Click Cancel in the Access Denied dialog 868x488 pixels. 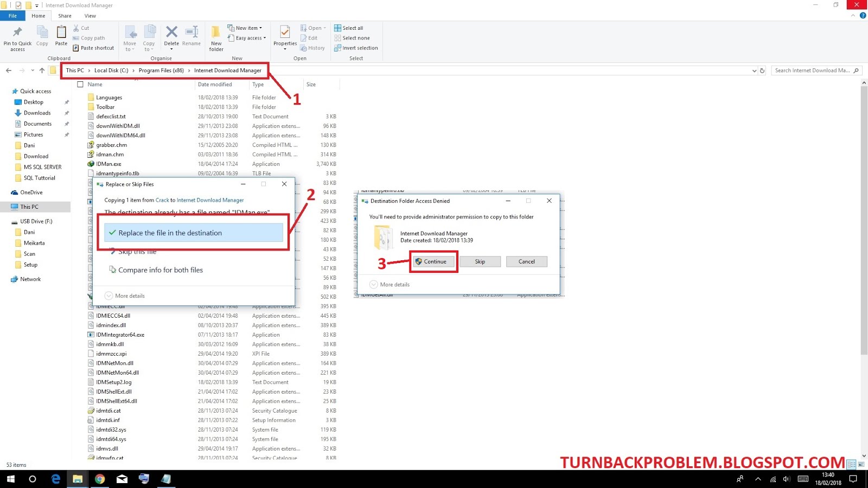(x=526, y=261)
